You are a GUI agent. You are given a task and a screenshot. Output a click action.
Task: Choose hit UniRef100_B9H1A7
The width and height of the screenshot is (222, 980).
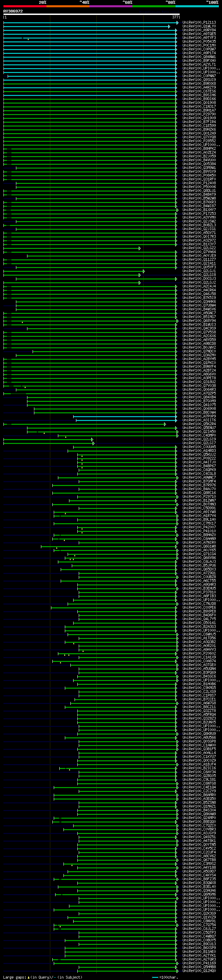tap(199, 110)
